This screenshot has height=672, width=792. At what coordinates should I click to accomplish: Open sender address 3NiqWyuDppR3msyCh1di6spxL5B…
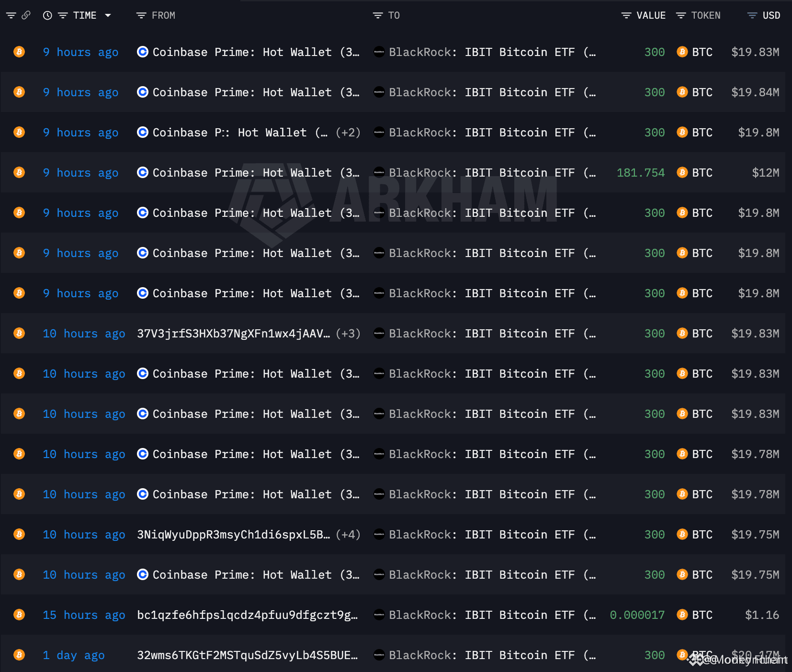click(233, 535)
